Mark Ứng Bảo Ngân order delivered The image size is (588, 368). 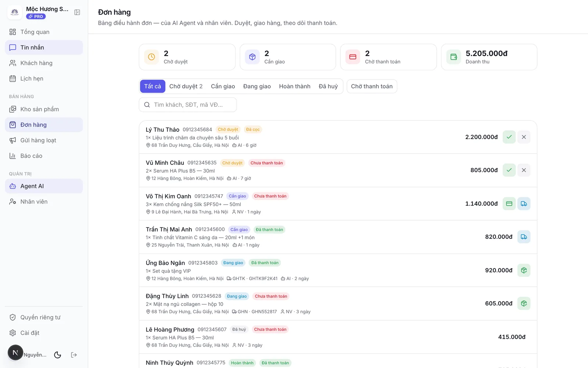coord(524,270)
